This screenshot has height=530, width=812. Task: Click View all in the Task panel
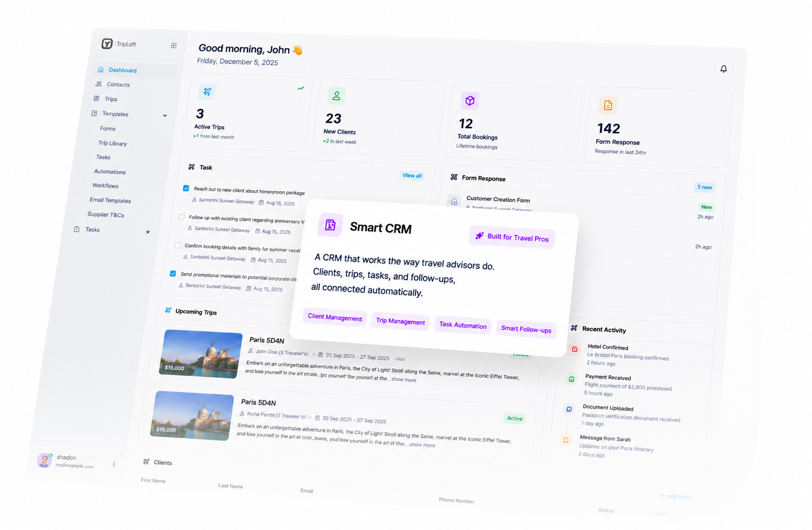(x=412, y=175)
